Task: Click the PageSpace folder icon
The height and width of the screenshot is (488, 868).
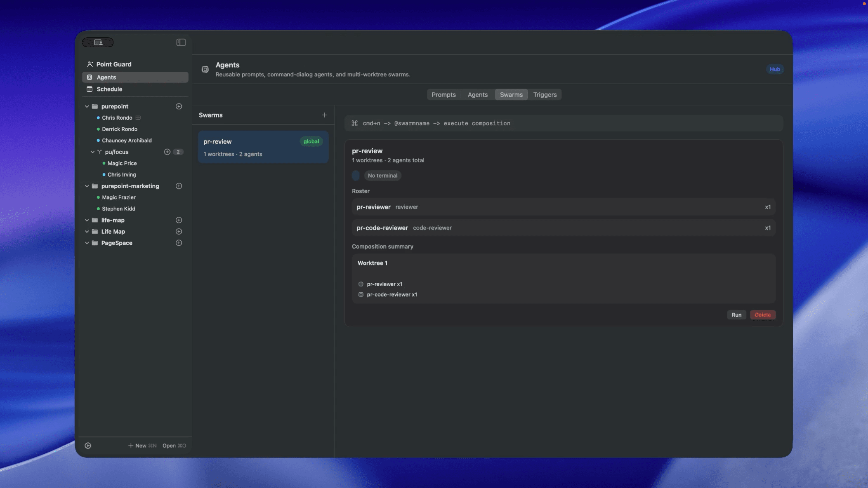Action: tap(95, 243)
